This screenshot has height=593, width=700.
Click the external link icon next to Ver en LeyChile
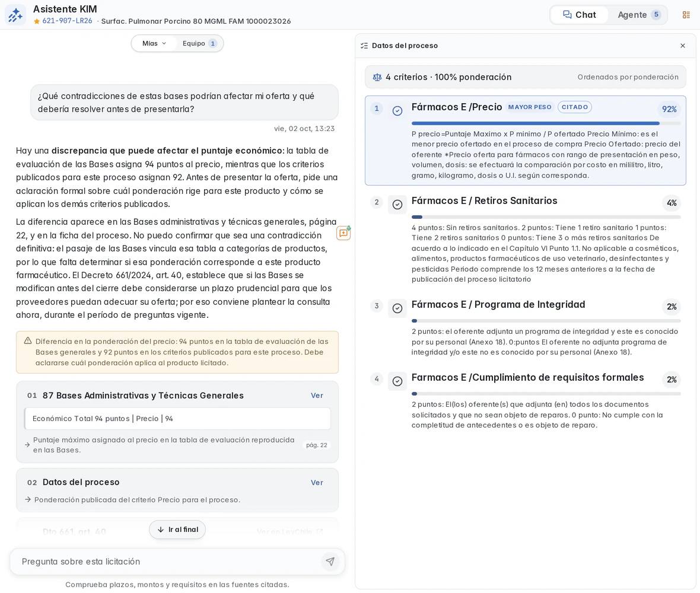320,531
